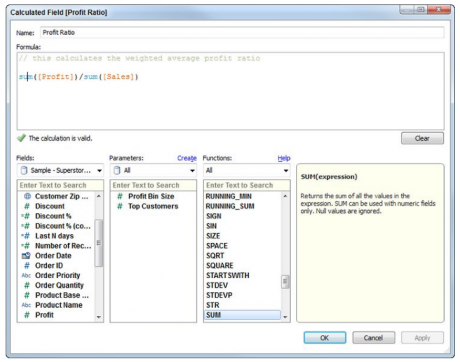Open the Functions Help link
460x362 pixels.
click(x=284, y=158)
